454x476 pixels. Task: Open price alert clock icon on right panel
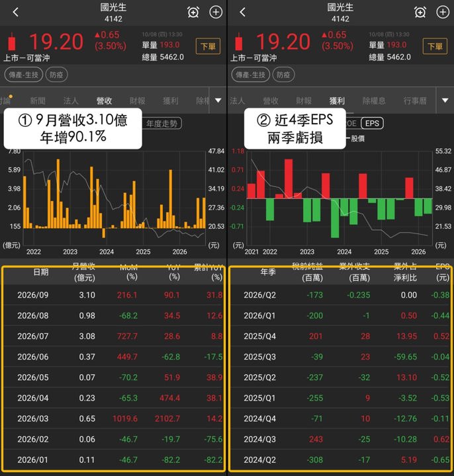[420, 13]
